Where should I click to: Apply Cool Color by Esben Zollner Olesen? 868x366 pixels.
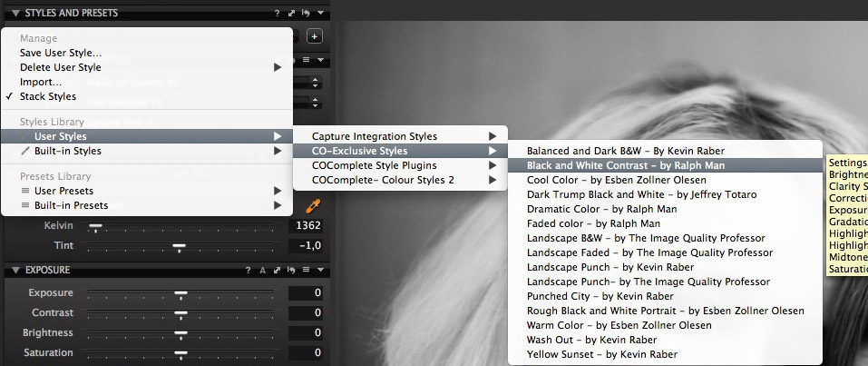666,180
